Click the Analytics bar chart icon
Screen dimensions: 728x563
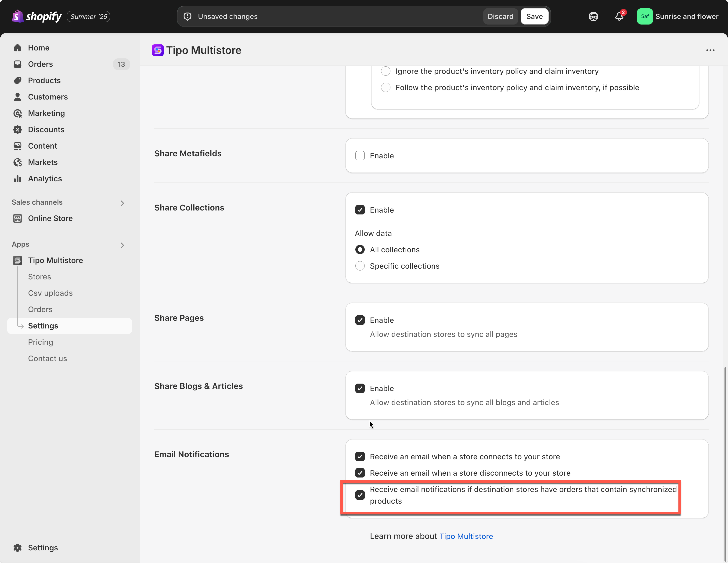pyautogui.click(x=18, y=179)
